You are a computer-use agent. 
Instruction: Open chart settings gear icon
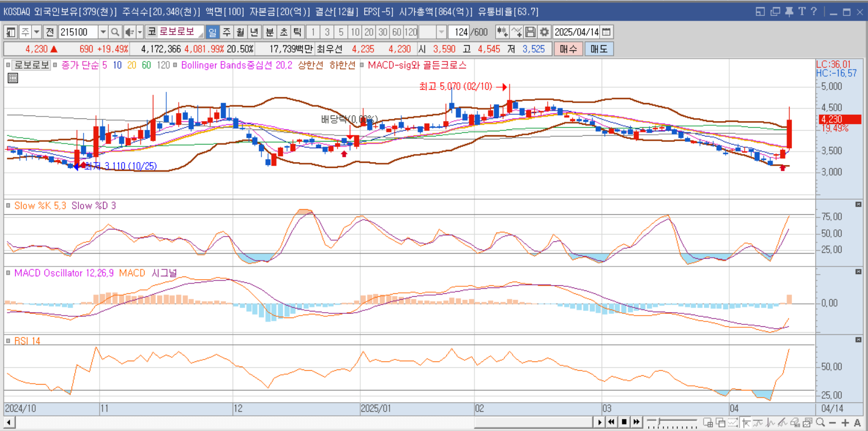coord(544,32)
